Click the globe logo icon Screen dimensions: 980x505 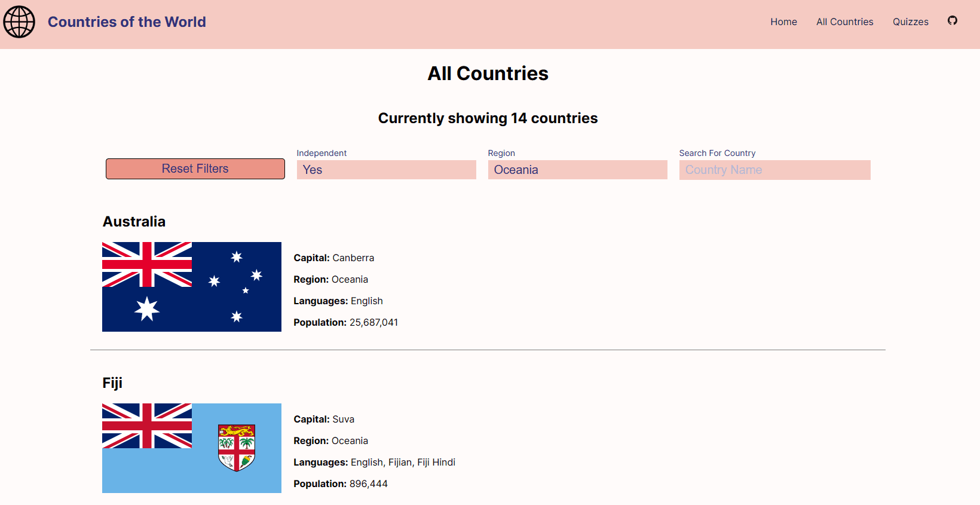19,22
